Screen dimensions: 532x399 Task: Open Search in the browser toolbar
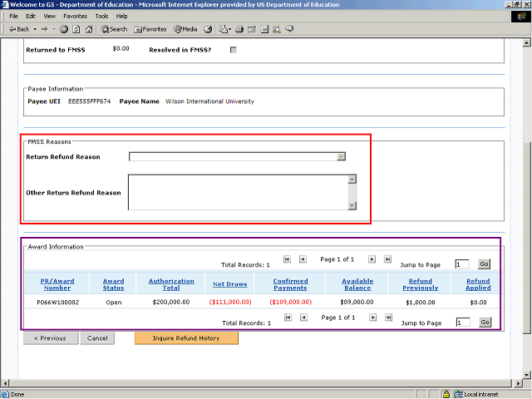115,29
